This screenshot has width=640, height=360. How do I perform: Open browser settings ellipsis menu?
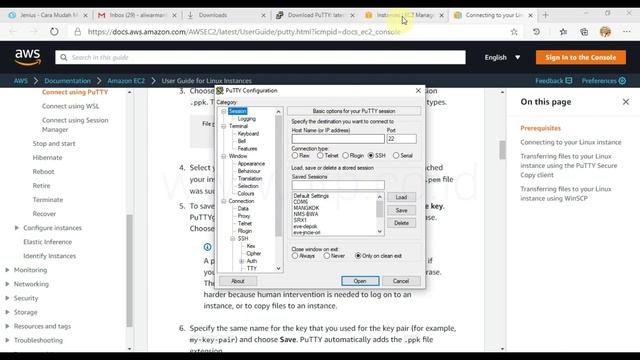(627, 32)
